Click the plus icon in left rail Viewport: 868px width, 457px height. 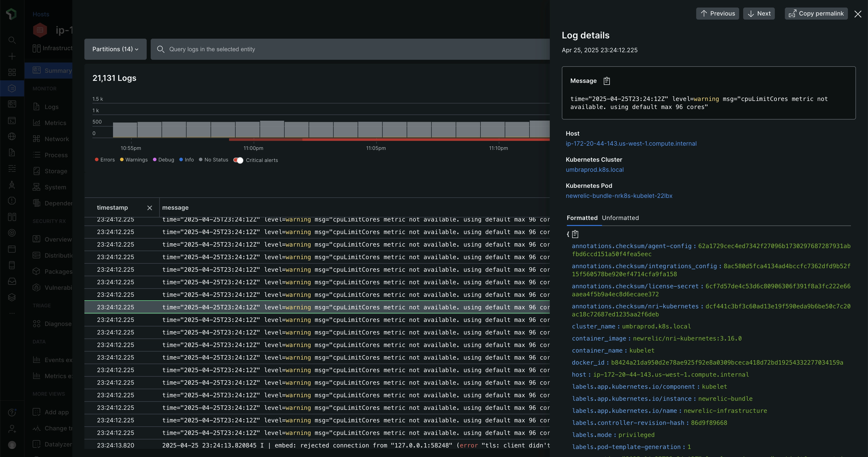tap(12, 56)
